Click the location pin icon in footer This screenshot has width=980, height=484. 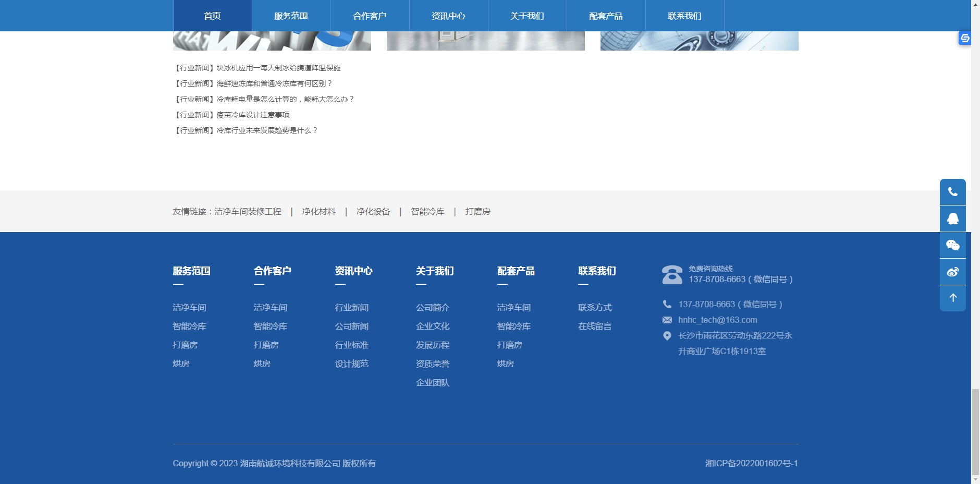[x=667, y=336]
